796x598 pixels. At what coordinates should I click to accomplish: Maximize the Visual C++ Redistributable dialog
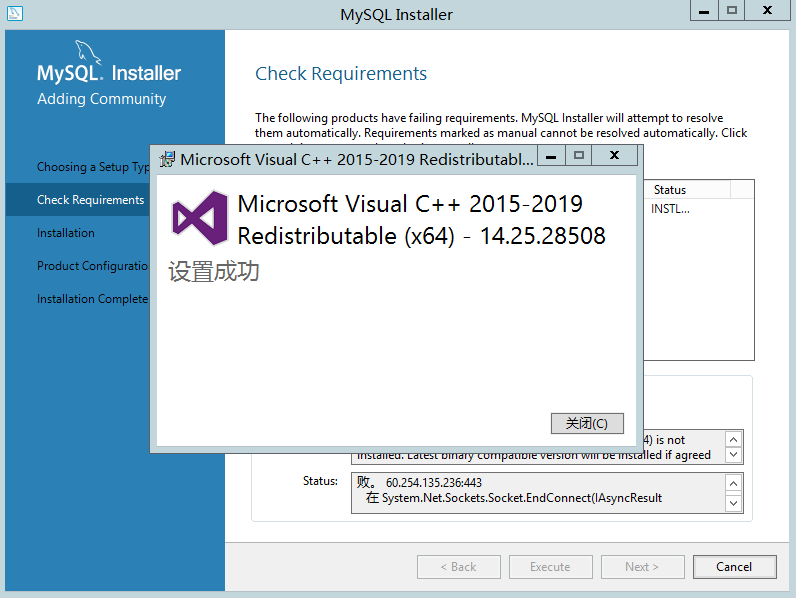pyautogui.click(x=578, y=155)
